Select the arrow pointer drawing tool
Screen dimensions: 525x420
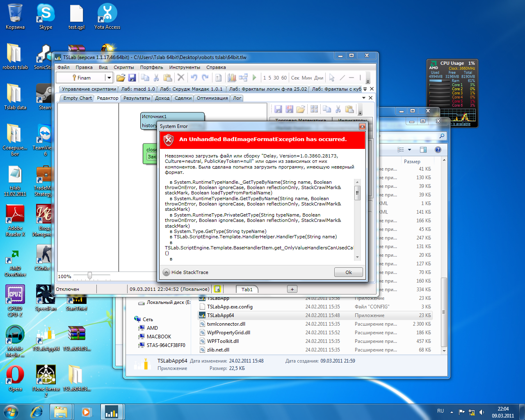point(332,78)
